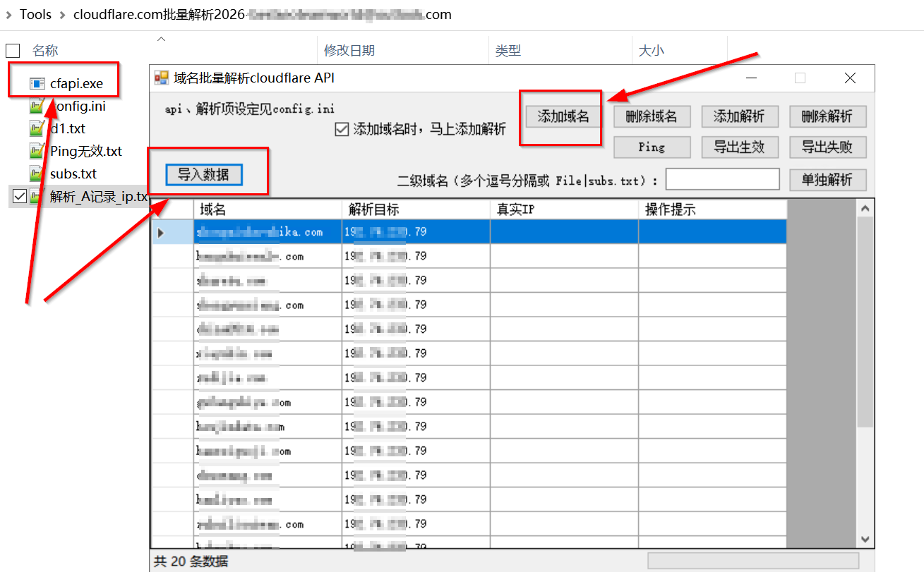Click the 域名 column header in the grid
The width and height of the screenshot is (924, 572).
[268, 209]
